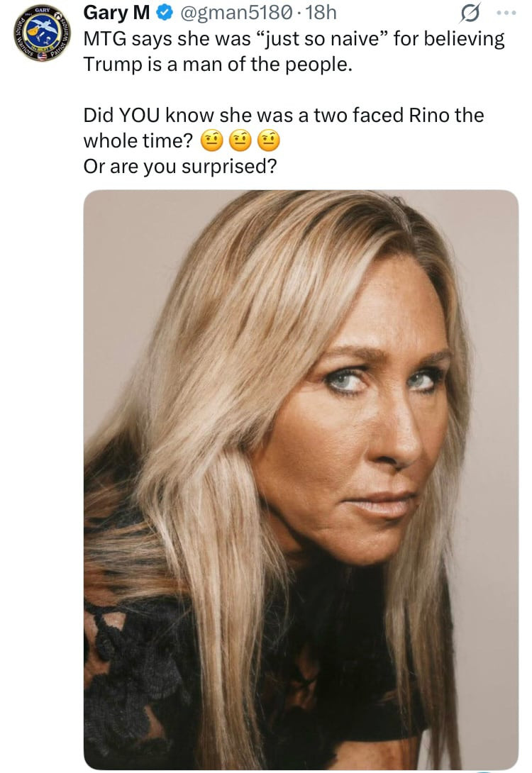Click the "Or are you surprised?" line
The height and width of the screenshot is (773, 532).
click(179, 167)
